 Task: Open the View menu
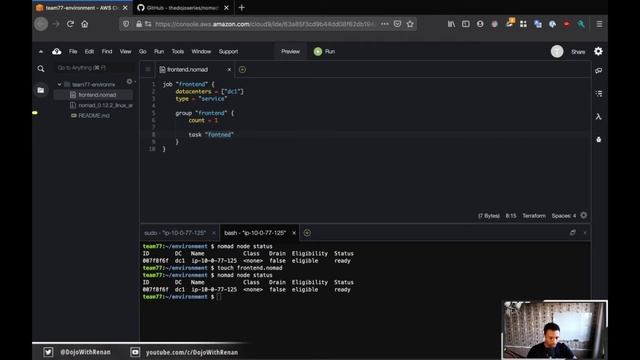pyautogui.click(x=125, y=51)
